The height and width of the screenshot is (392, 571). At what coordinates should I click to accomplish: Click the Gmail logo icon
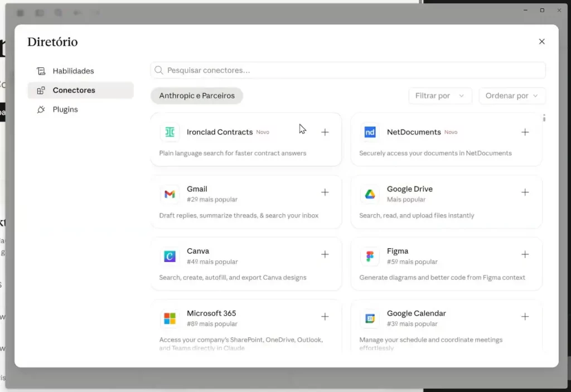(x=170, y=194)
